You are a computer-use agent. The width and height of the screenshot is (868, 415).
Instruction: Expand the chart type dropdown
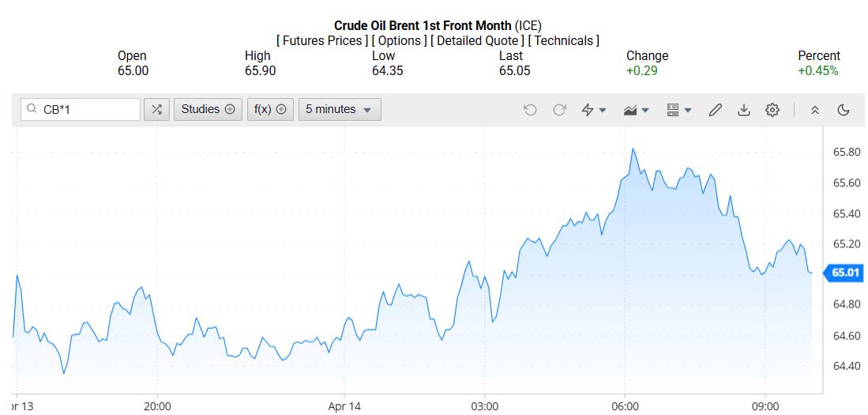pyautogui.click(x=636, y=110)
